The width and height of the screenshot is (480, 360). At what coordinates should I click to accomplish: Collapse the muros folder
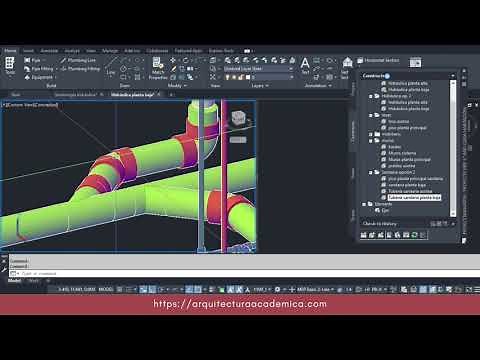370,141
